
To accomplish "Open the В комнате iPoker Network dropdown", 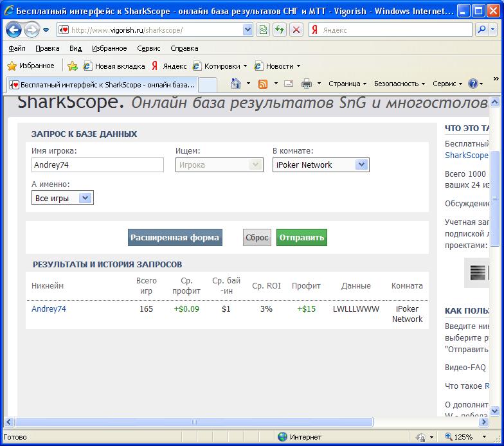I will point(321,165).
